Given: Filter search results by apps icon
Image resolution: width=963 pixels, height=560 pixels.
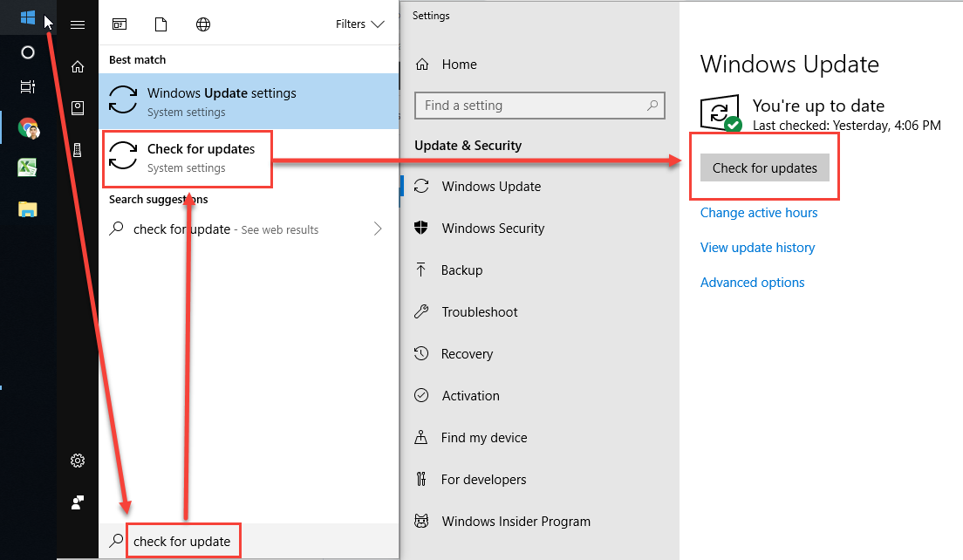Looking at the screenshot, I should coord(120,24).
